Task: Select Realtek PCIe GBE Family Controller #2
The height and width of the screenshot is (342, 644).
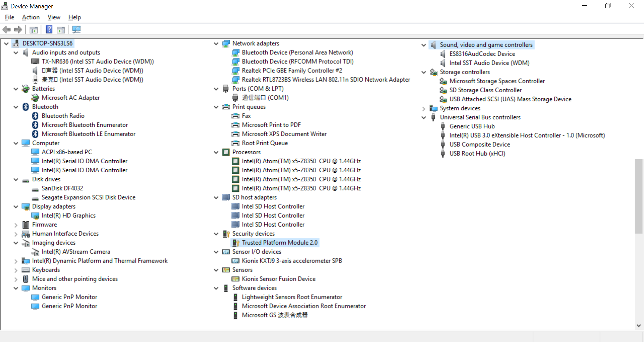Action: click(x=292, y=70)
